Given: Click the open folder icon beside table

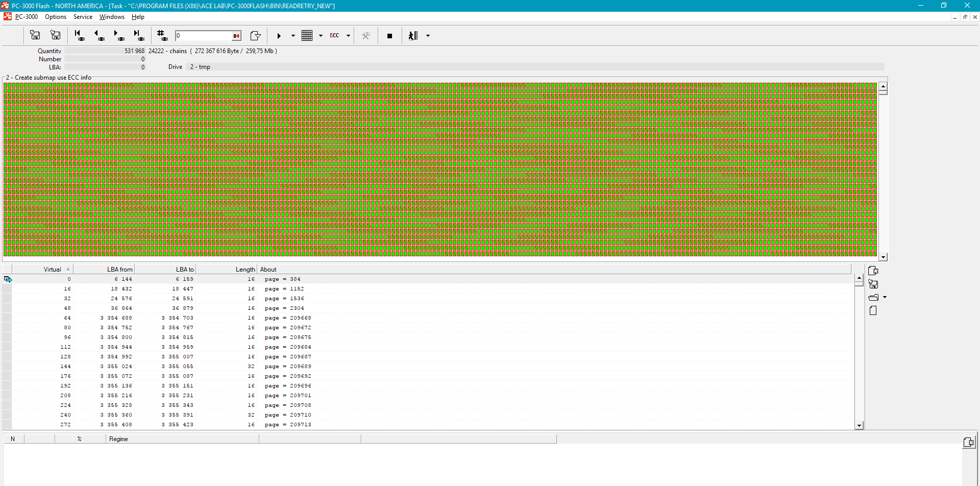Looking at the screenshot, I should 873,297.
